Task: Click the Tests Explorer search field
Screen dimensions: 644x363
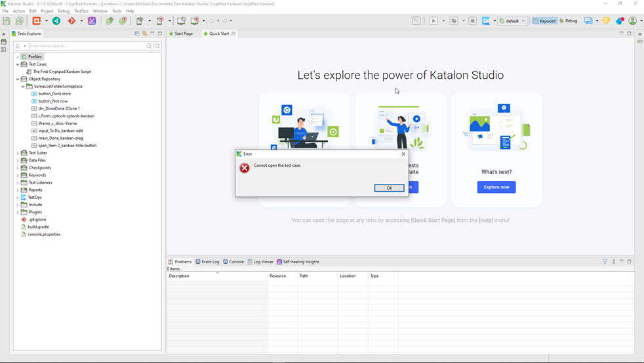Action: click(x=87, y=46)
